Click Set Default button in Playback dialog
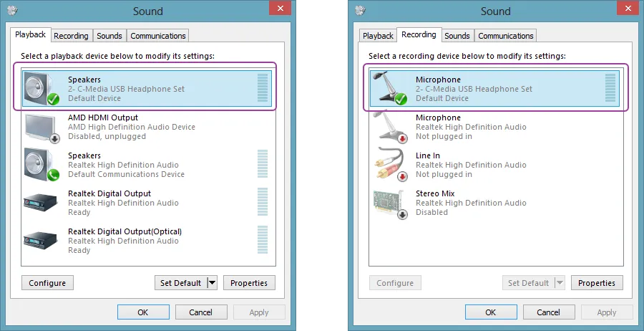 click(181, 283)
